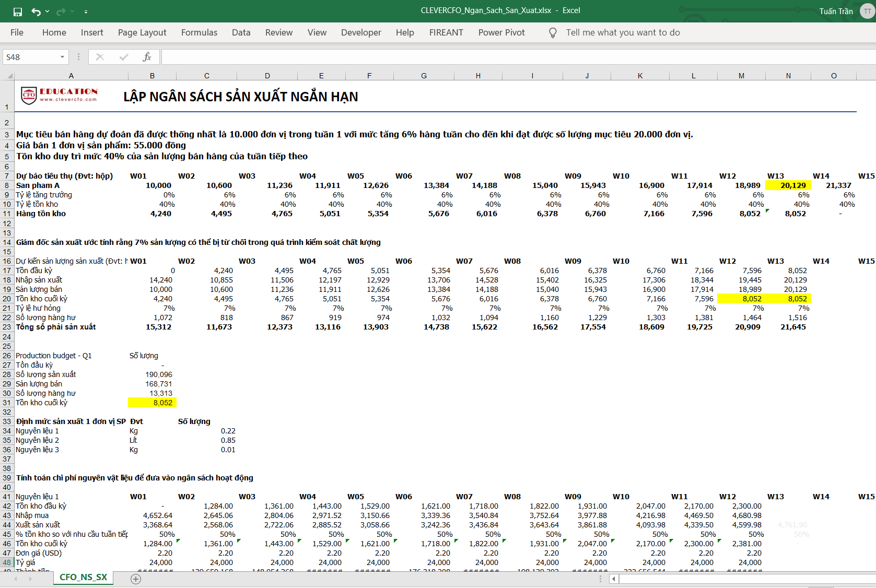Select cell 15,312 in row 23
Screen dimensions: 876x588
pos(152,327)
